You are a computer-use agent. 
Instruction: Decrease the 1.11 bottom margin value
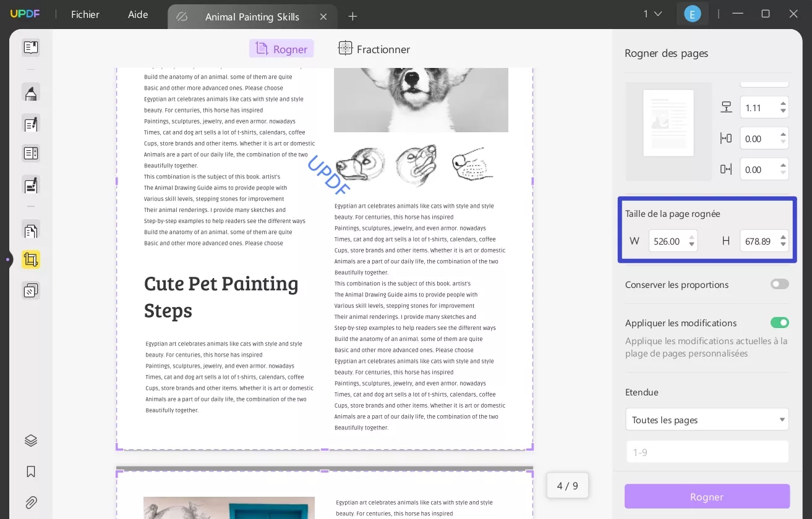(784, 111)
